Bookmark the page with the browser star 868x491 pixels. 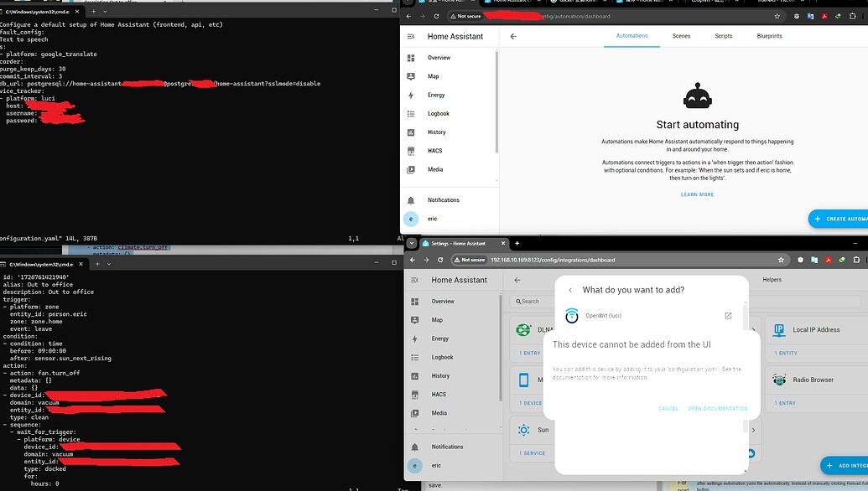(782, 260)
